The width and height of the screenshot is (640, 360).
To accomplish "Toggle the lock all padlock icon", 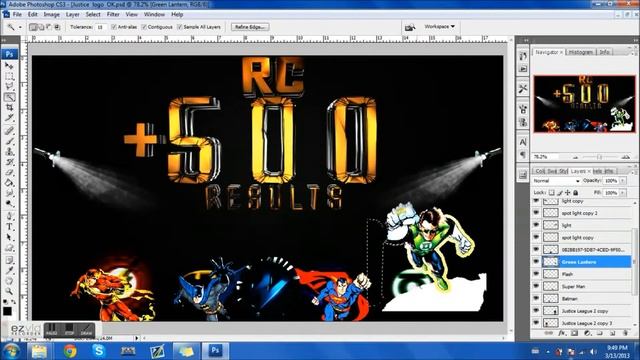I will pyautogui.click(x=576, y=192).
